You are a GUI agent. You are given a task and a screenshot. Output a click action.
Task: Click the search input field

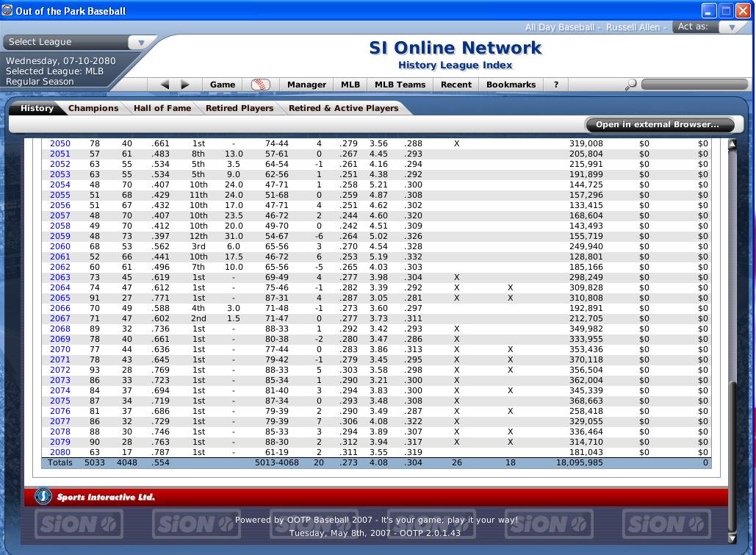coord(694,85)
